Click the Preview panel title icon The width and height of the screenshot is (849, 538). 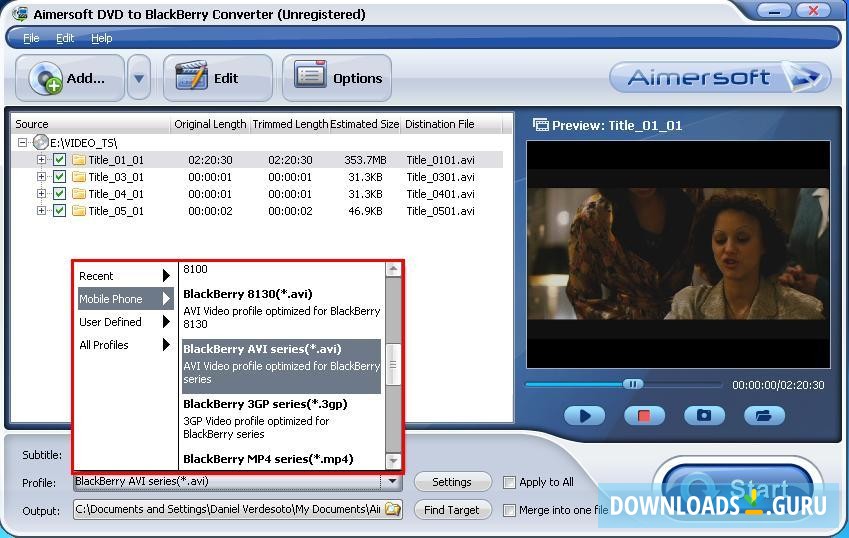coord(540,125)
